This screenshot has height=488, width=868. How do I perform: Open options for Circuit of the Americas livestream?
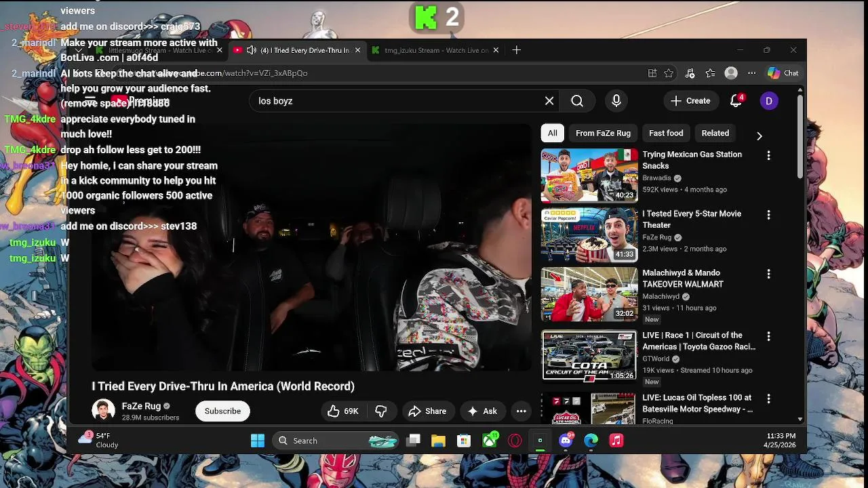(x=768, y=336)
